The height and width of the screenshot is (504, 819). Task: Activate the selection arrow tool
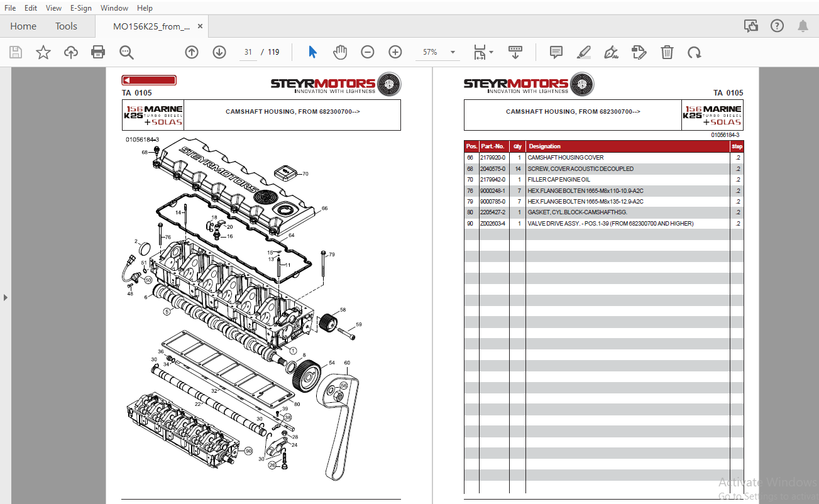[x=312, y=52]
